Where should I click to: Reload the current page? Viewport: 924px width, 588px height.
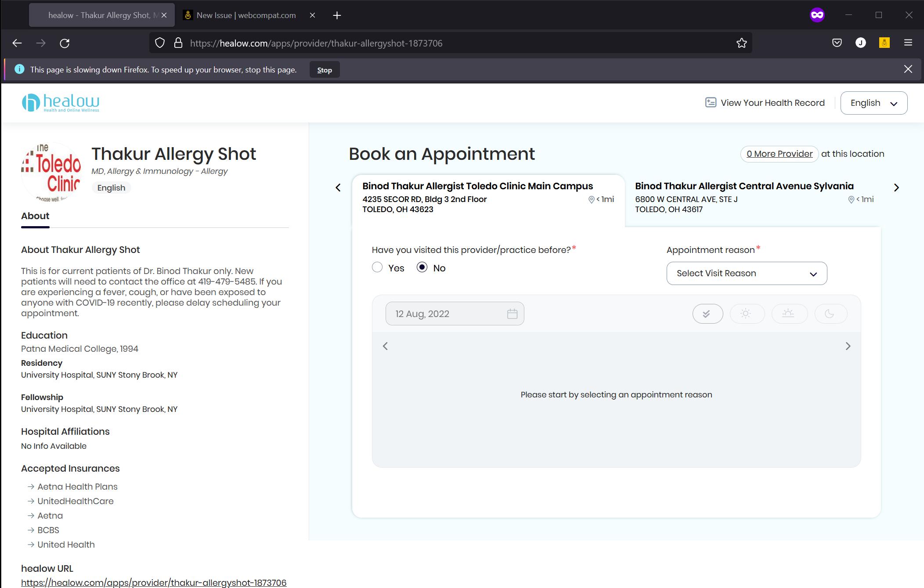pyautogui.click(x=65, y=43)
